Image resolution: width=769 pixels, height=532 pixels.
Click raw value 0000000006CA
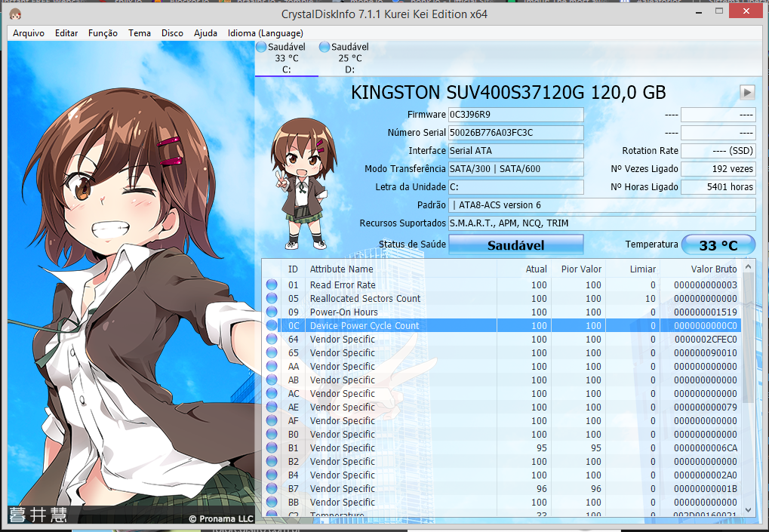click(706, 448)
